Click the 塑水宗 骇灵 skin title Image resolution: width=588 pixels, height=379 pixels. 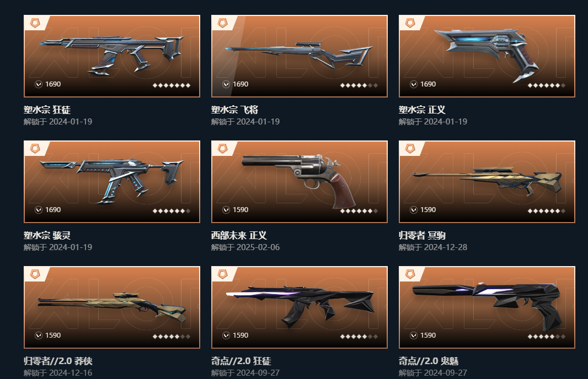(x=47, y=235)
